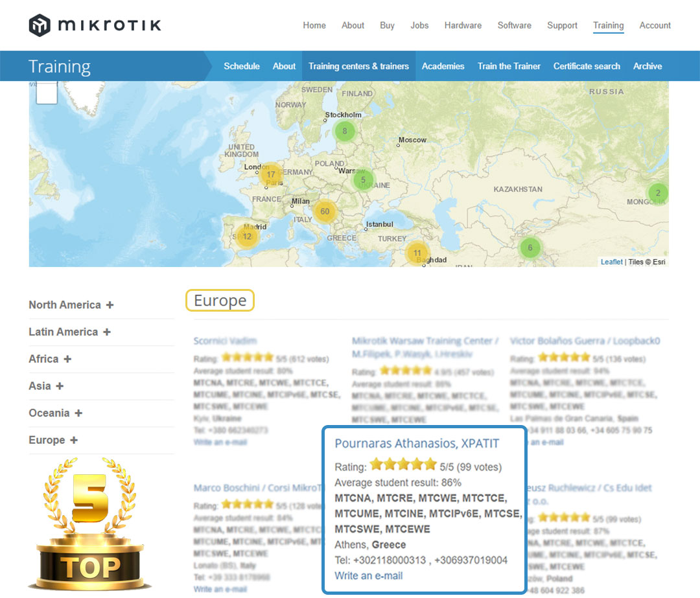The height and width of the screenshot is (598, 700).
Task: Select the green cluster marker showing 6
Action: 530,247
